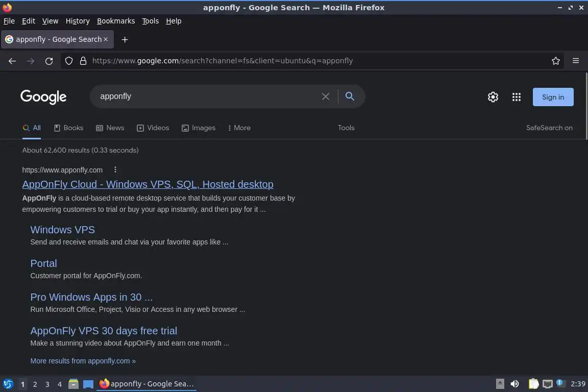Viewport: 588px width, 392px height.
Task: Click the page vertical scrollbar
Action: point(586,106)
